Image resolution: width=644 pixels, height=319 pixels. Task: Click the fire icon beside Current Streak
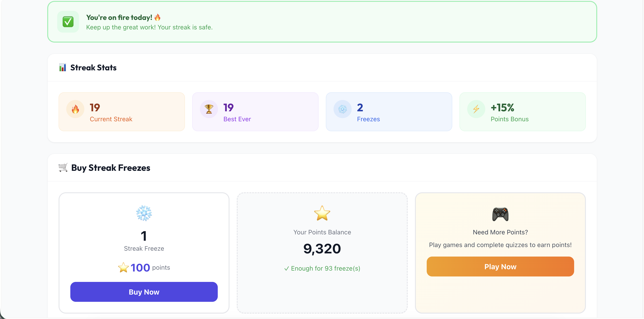point(75,109)
